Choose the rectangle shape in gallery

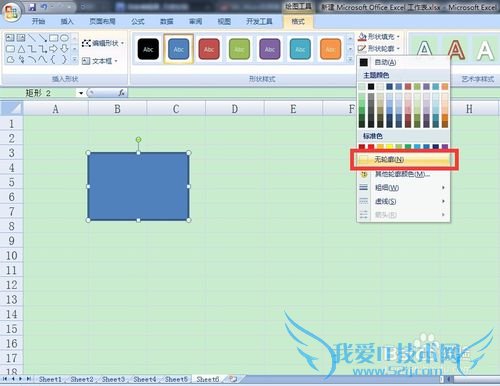(x=53, y=38)
